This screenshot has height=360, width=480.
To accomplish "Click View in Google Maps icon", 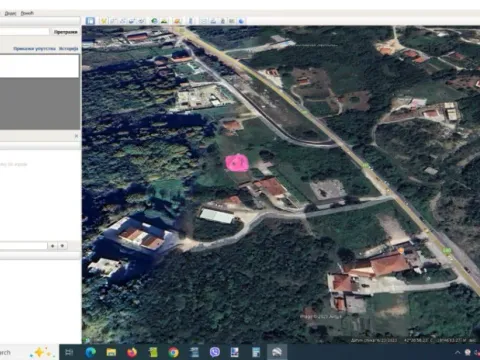I will [x=232, y=21].
